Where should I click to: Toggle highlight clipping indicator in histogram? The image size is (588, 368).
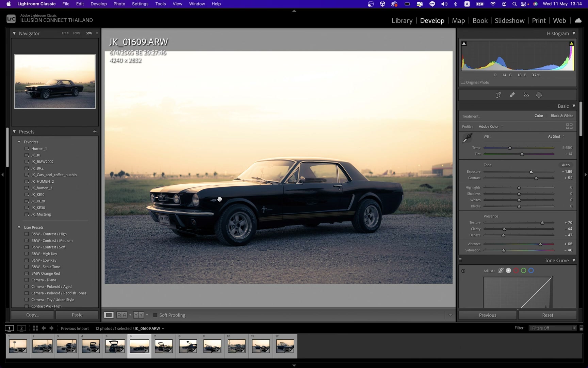[x=572, y=43]
